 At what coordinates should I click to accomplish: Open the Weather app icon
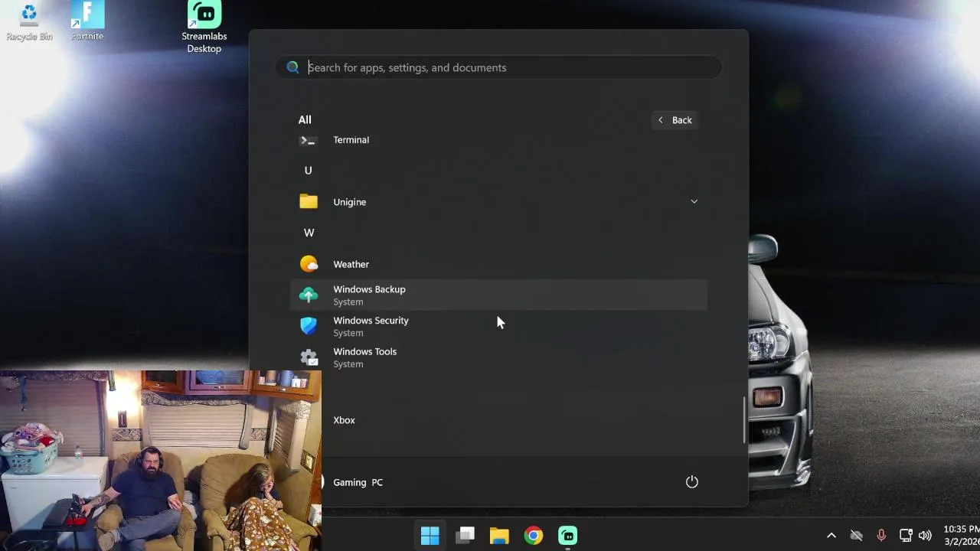pyautogui.click(x=309, y=264)
